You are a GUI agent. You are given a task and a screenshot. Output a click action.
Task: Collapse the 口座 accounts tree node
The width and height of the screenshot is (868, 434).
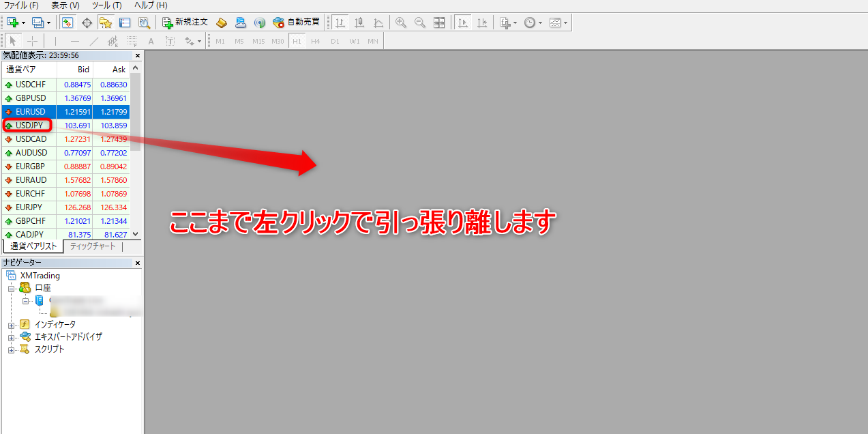(11, 289)
